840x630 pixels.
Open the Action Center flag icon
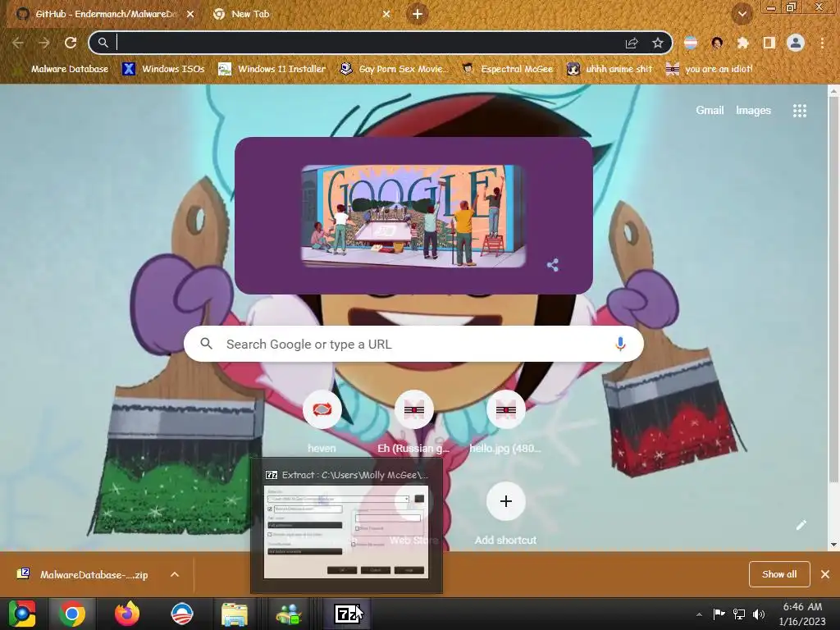719,614
